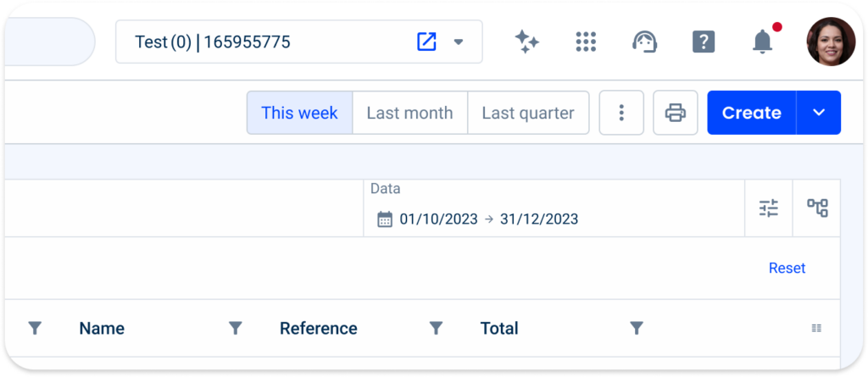Click the support headset icon
Viewport: 868px width, 377px height.
pos(645,42)
